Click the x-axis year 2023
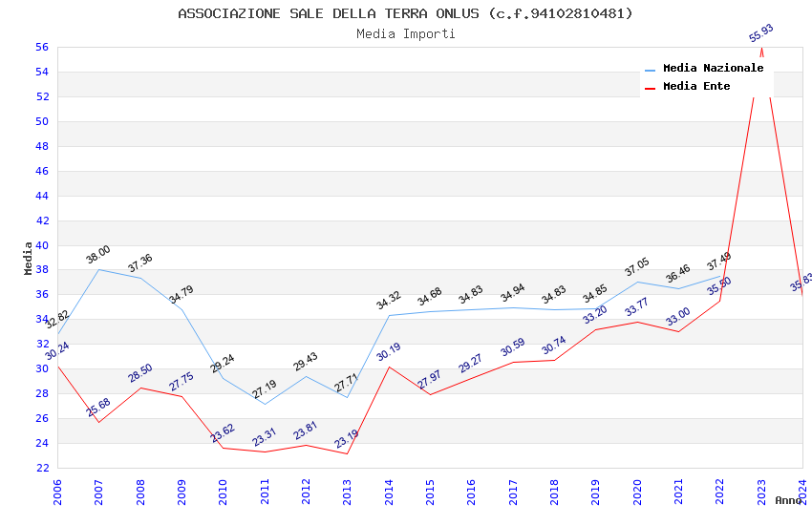 point(761,493)
